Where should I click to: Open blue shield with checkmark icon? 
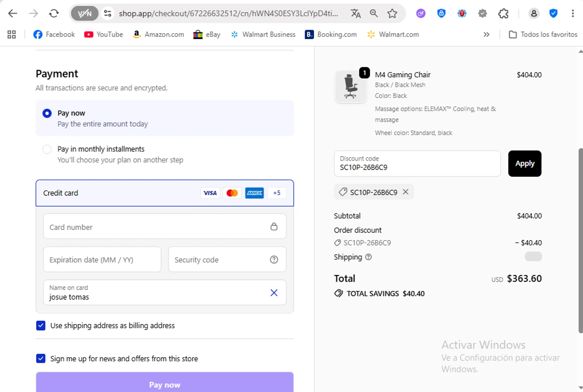(553, 14)
